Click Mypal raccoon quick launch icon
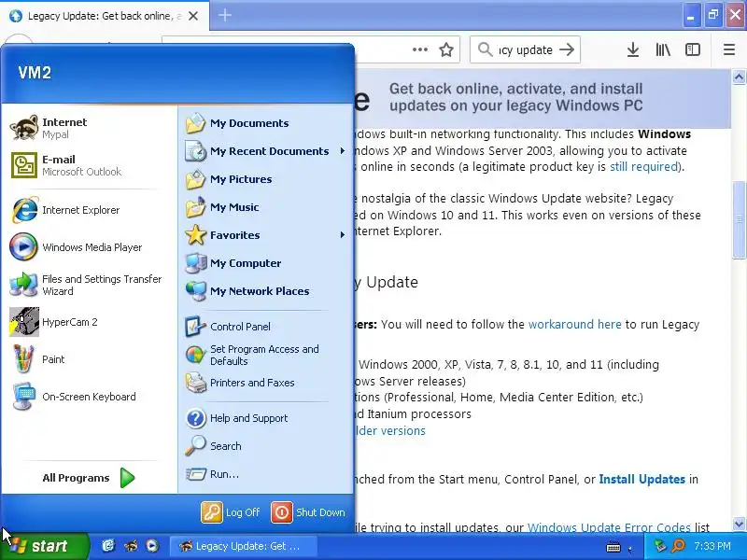Viewport: 747px width, 560px height. click(x=131, y=546)
